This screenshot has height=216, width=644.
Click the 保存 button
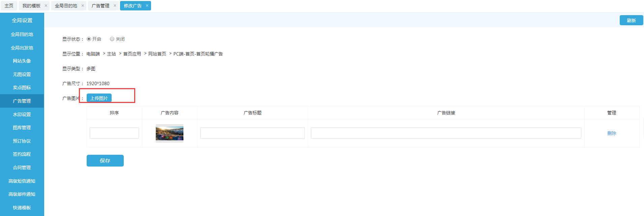(105, 160)
